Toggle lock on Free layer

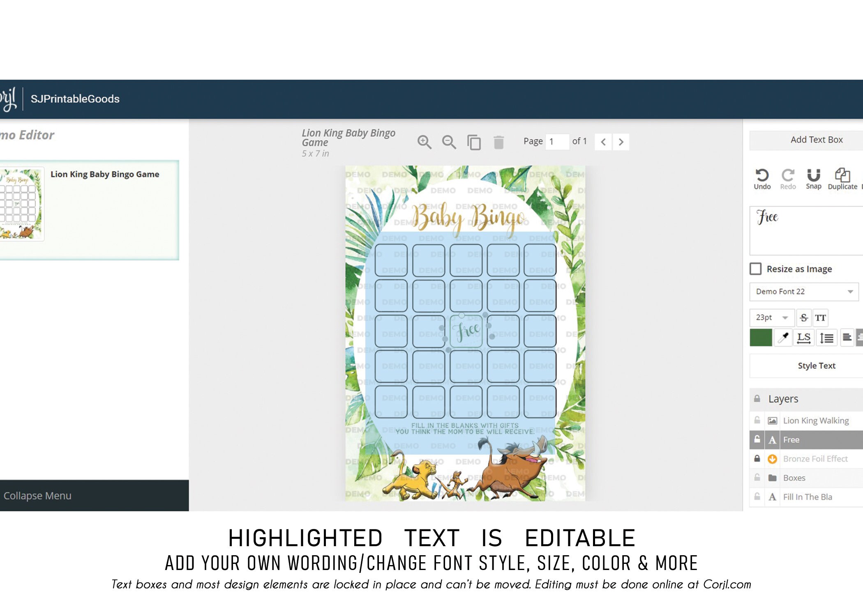[x=757, y=439]
